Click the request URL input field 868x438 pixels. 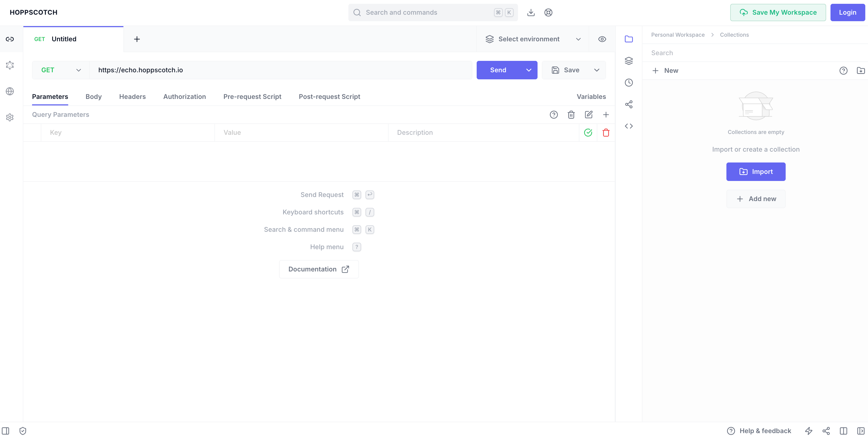tap(280, 70)
